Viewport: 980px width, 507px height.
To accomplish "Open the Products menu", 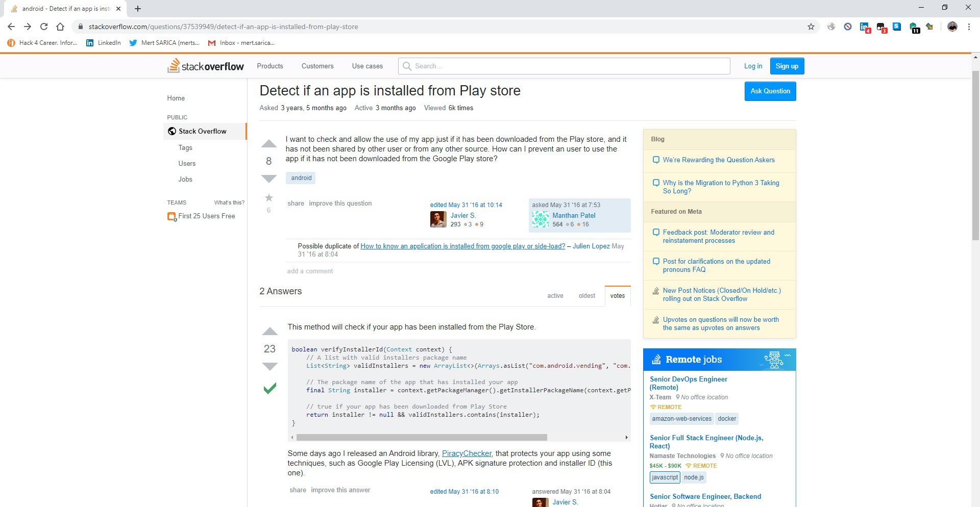I will click(x=270, y=66).
